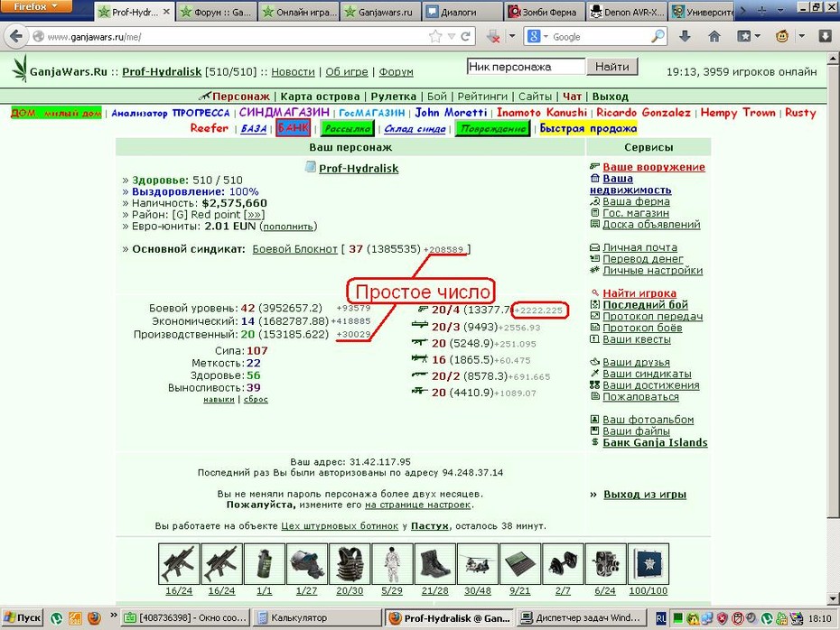
Task: Open the 20/30 armor vest item
Action: click(350, 563)
